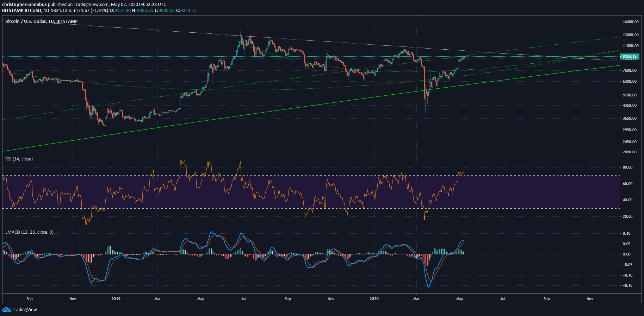Click the 80.00 level on RSI scale

627,168
